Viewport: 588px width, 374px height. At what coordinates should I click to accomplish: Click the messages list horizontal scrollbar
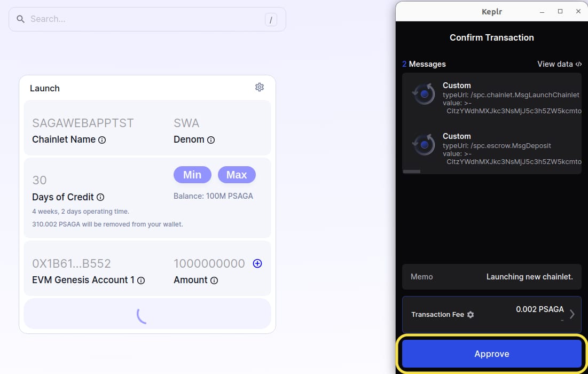click(412, 172)
